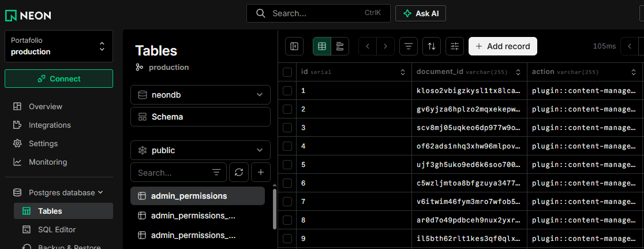This screenshot has width=644, height=249.
Task: Click the tables list scrollbar
Action: tap(274, 210)
